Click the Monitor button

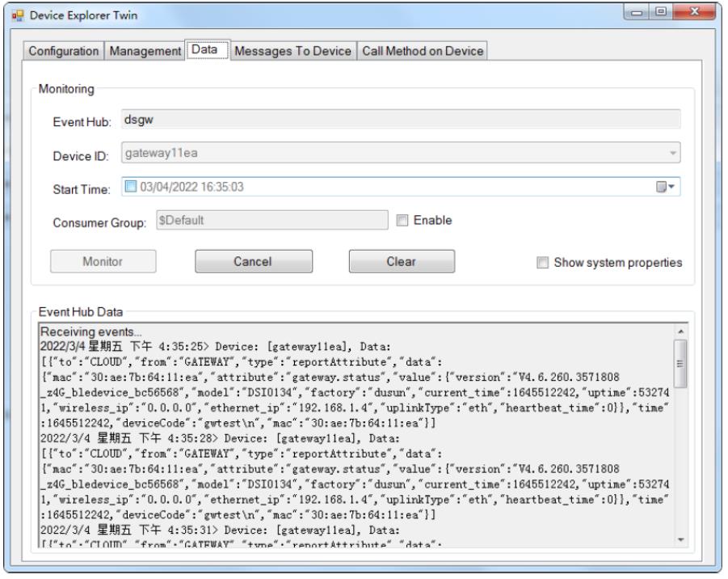[x=103, y=262]
